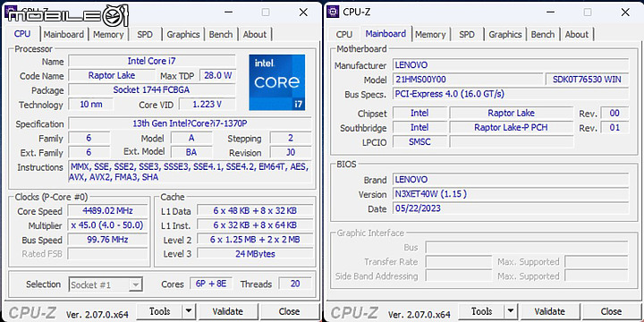Click the Ext. Model value 'BA'
Viewport: 644px width, 322px height.
tap(191, 152)
